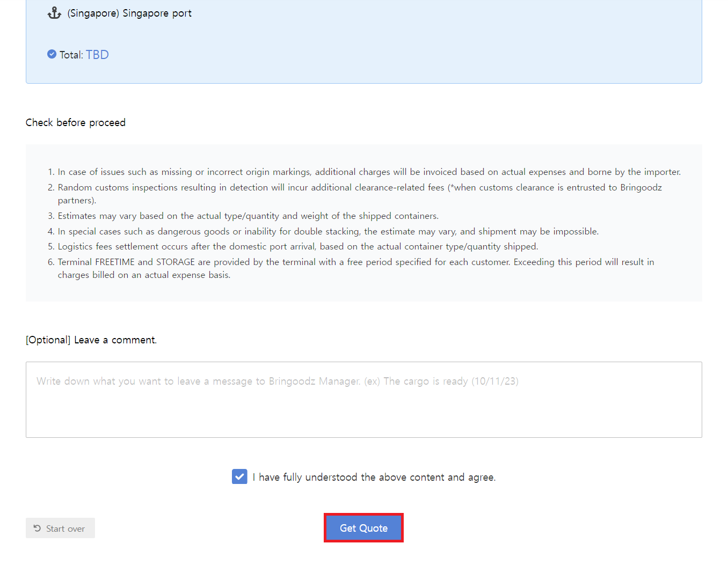
Task: Click the 'I have fully understood' agreement label
Action: pyautogui.click(x=374, y=478)
